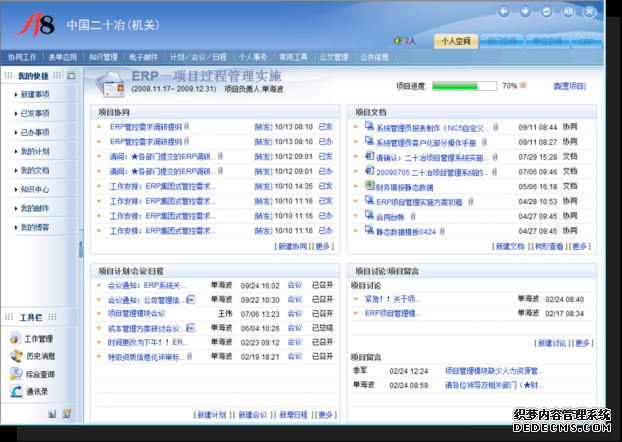
Task: Click the [配置项目] link
Action: pos(569,87)
